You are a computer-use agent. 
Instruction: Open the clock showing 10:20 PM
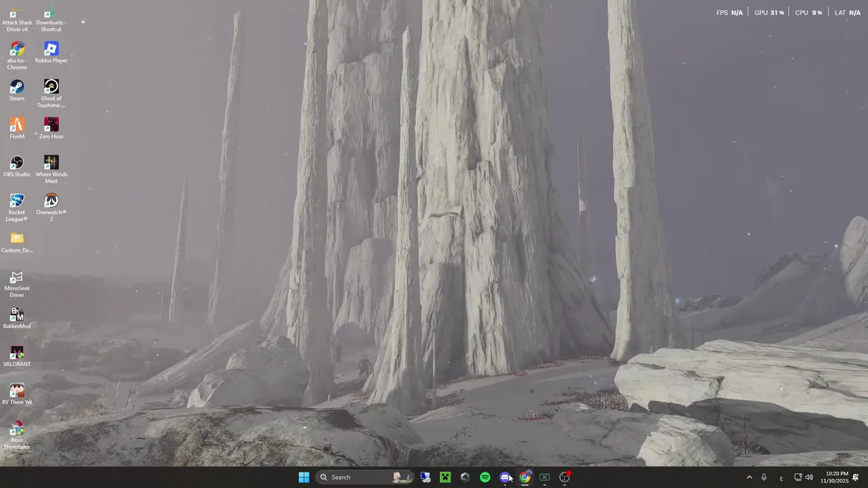(834, 477)
